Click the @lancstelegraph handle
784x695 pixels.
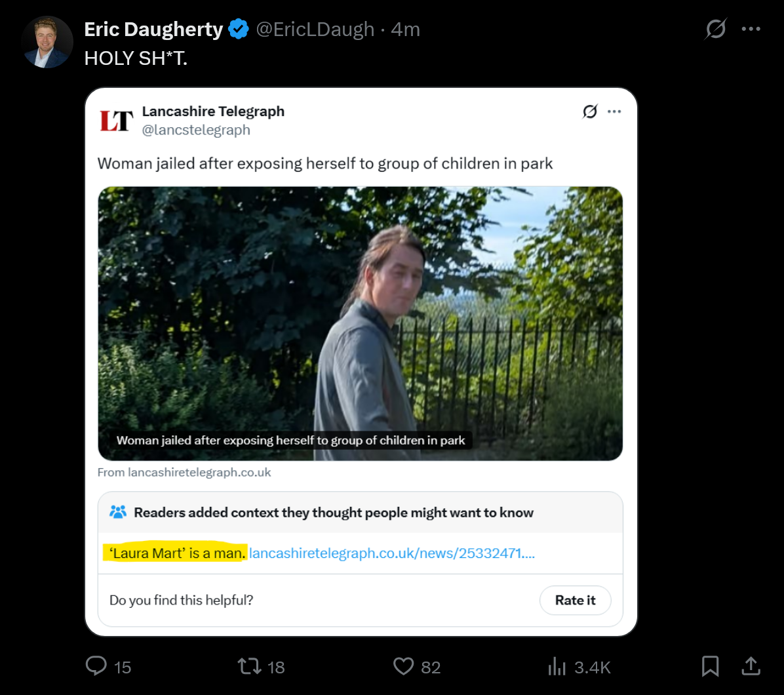click(x=196, y=130)
